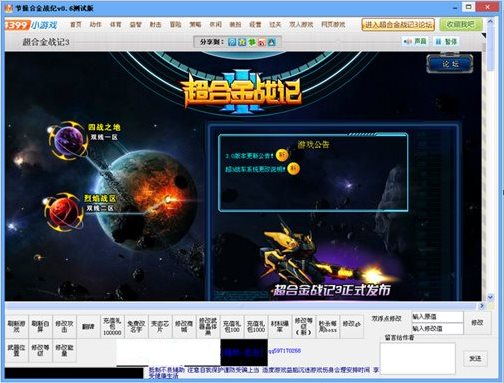
Task: Focus the 留言给作者 message box
Action: 418,358
